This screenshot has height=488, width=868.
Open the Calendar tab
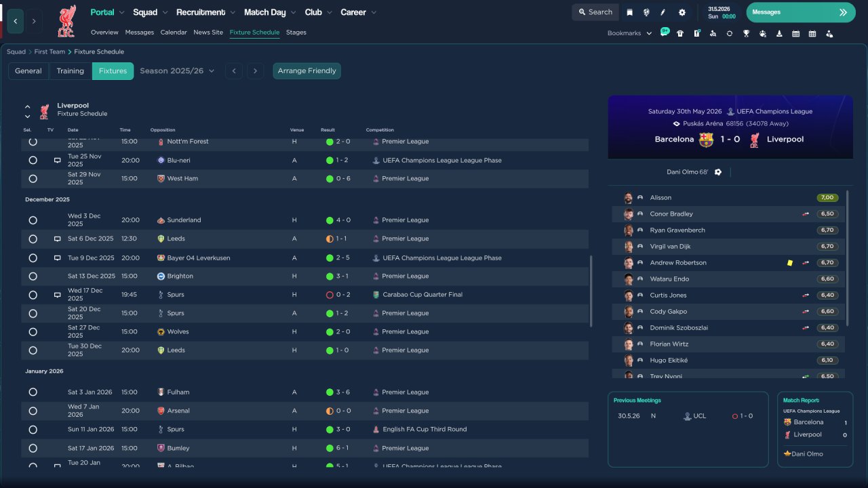tap(174, 33)
